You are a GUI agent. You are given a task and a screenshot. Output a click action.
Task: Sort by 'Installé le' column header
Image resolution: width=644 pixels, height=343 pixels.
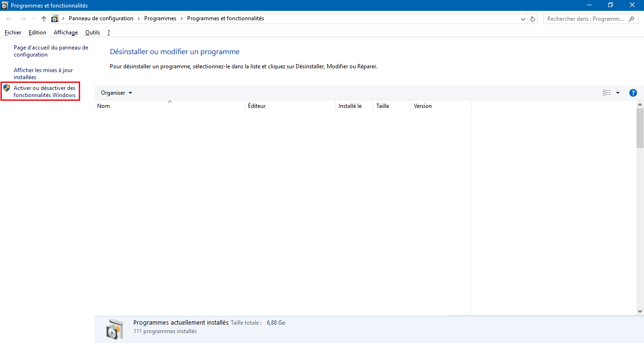[355, 106]
